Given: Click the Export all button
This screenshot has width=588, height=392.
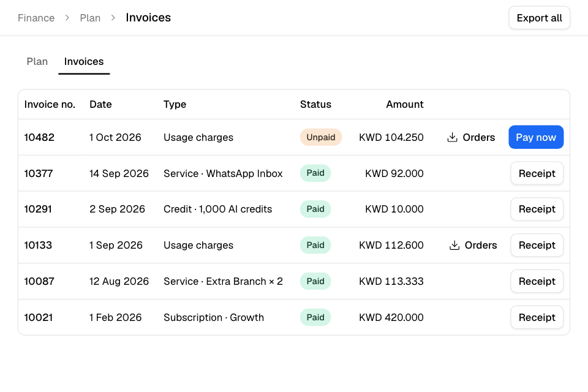Looking at the screenshot, I should click(539, 18).
